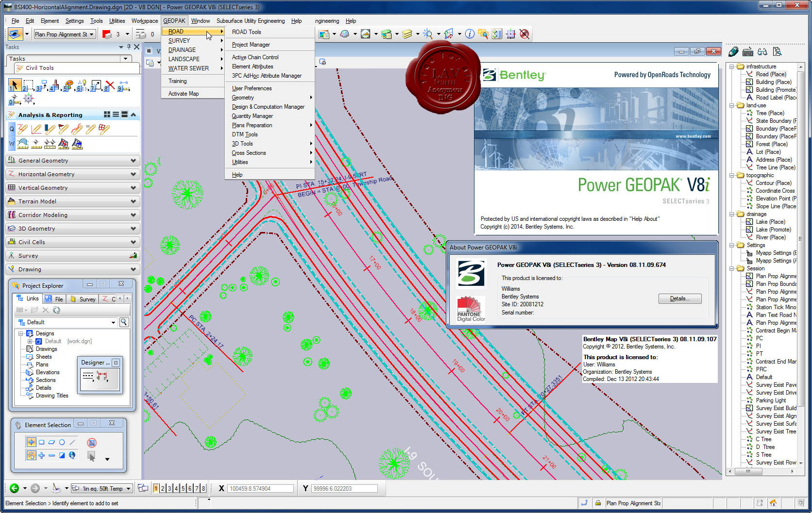812x513 pixels.
Task: Open the Plan Prop Alignment level dropdown
Action: click(x=65, y=34)
